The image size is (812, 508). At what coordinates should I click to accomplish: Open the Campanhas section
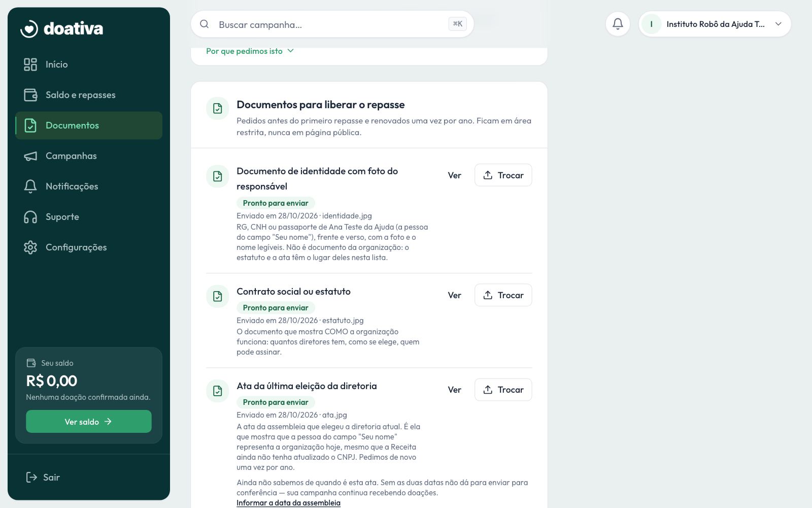click(89, 156)
